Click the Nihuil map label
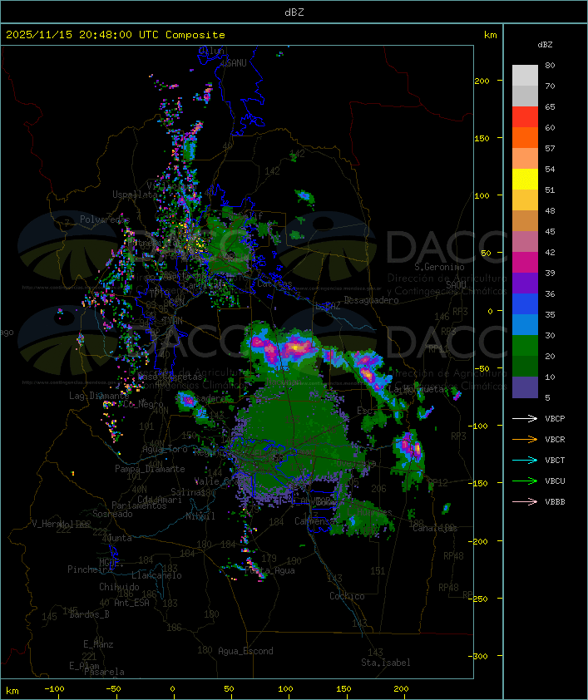 click(200, 516)
